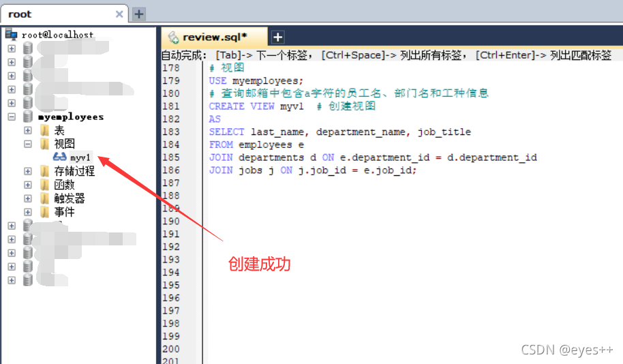Click the # 视图 comment on line 178

pyautogui.click(x=226, y=67)
